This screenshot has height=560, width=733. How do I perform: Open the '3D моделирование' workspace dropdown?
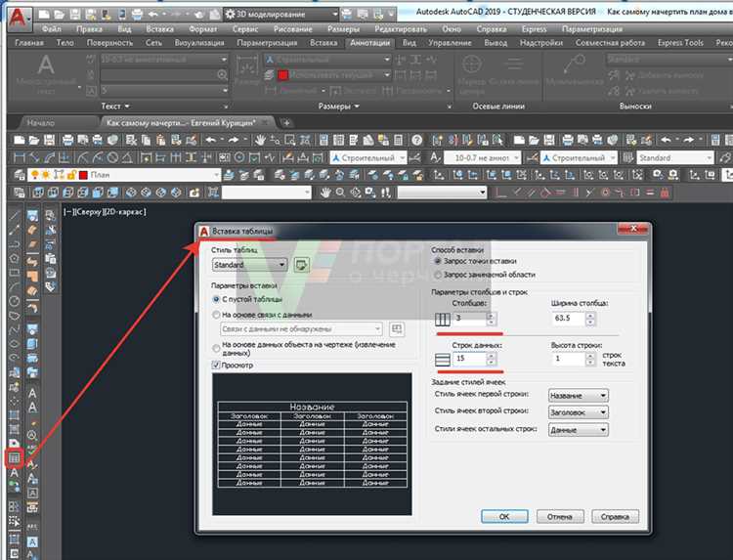click(281, 14)
